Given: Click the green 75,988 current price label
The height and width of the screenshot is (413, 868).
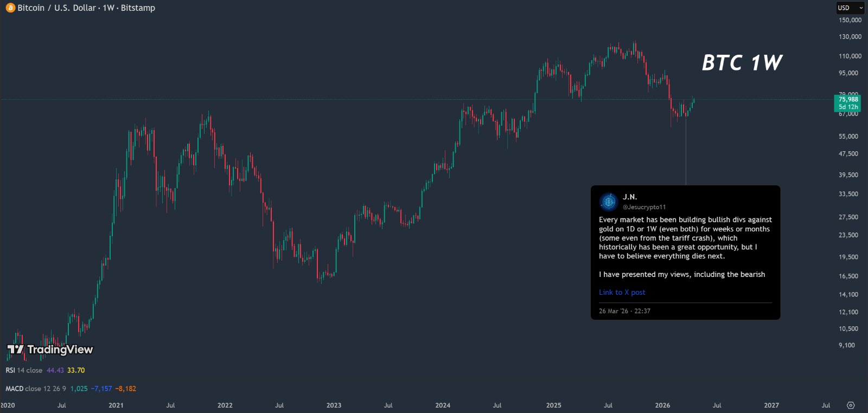Looking at the screenshot, I should pos(848,100).
